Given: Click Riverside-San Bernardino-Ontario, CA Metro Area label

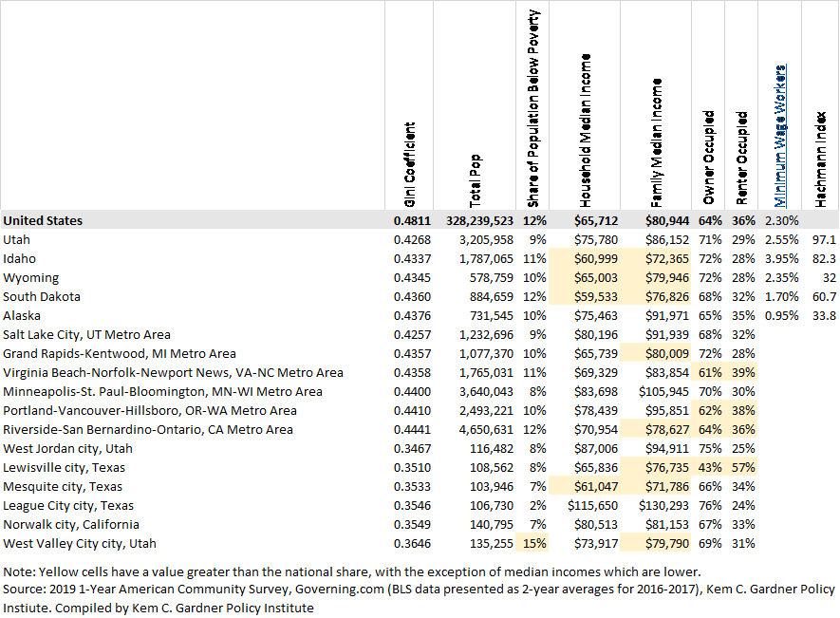Looking at the screenshot, I should 148,430.
